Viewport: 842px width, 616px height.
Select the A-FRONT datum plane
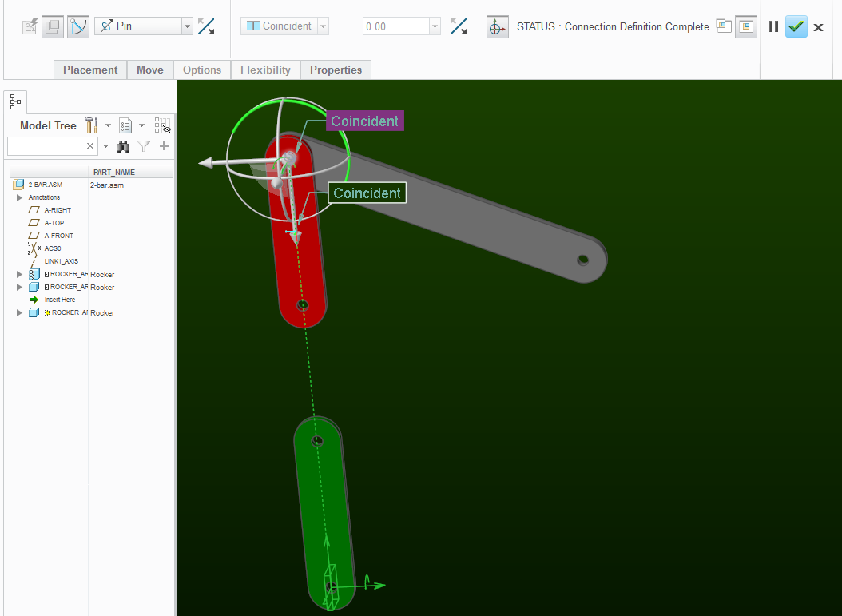(59, 236)
